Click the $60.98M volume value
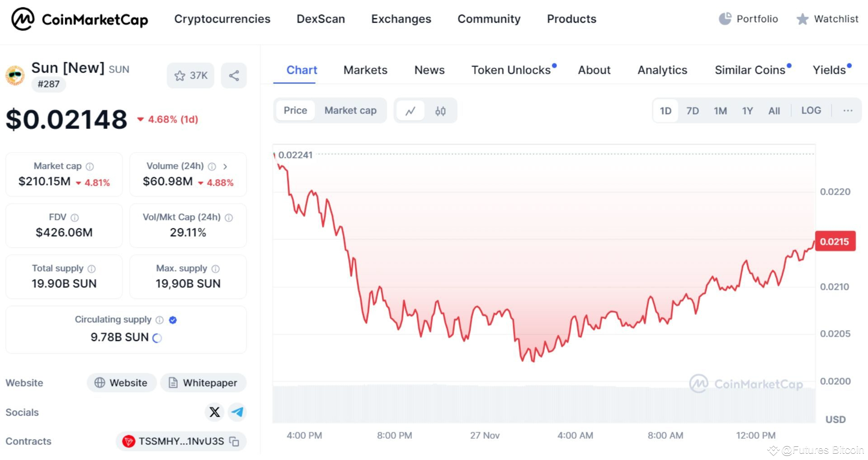 [168, 182]
